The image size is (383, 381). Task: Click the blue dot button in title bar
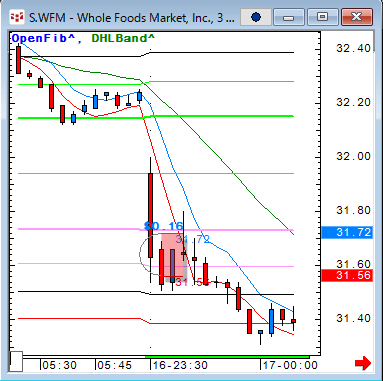coord(256,17)
